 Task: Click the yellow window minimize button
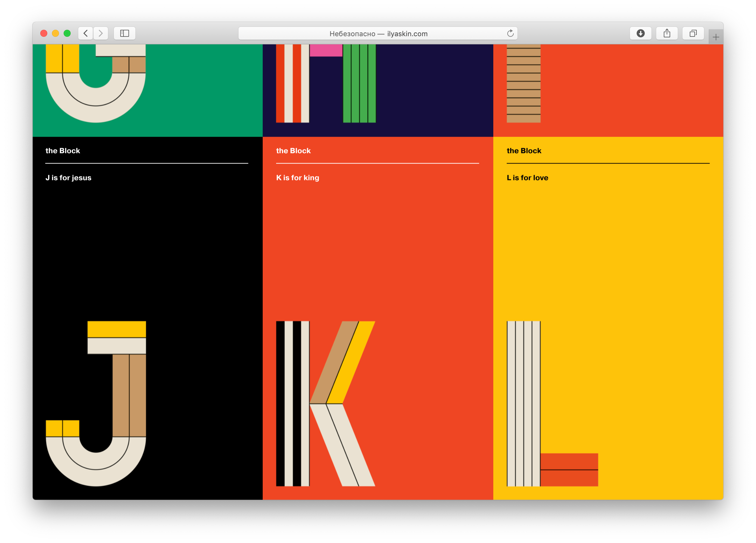coord(55,33)
